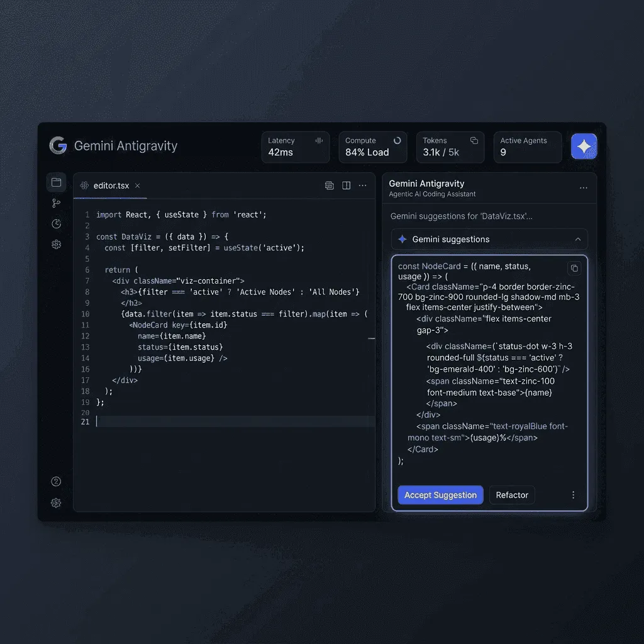Click the Accept Suggestion button
Viewport: 644px width, 644px height.
coord(440,495)
